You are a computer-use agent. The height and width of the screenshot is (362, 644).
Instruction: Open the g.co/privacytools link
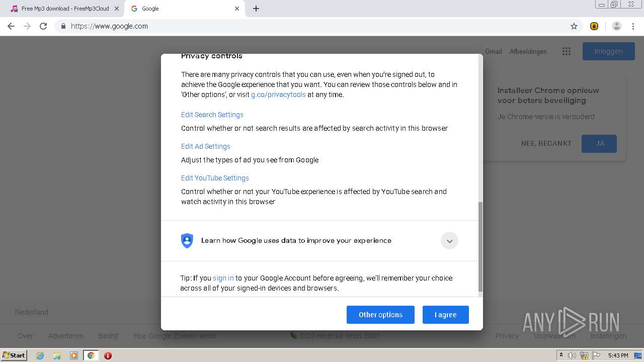point(278,95)
